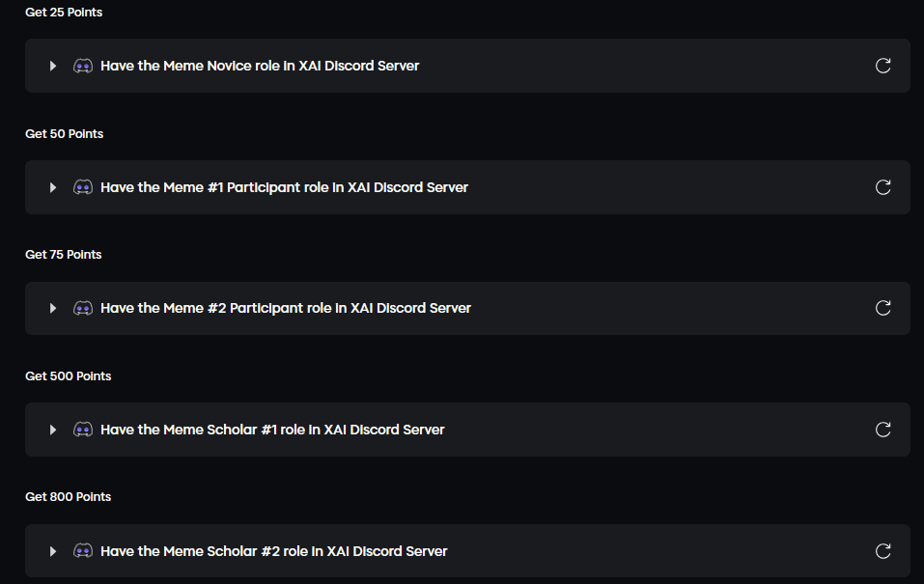This screenshot has height=584, width=924.
Task: Refresh the Meme Novice role task
Action: (882, 66)
